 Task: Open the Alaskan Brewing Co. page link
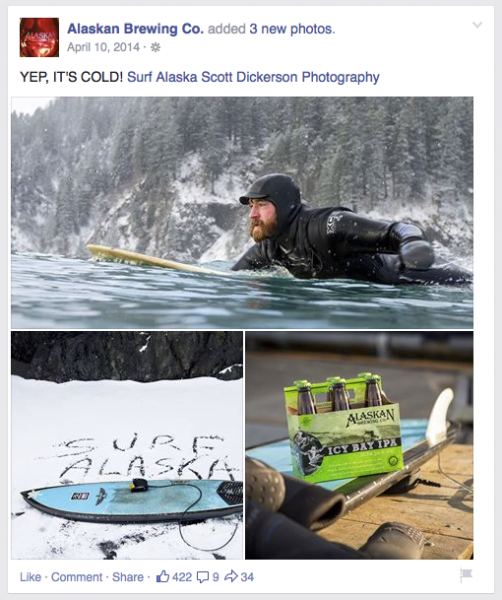pyautogui.click(x=135, y=29)
